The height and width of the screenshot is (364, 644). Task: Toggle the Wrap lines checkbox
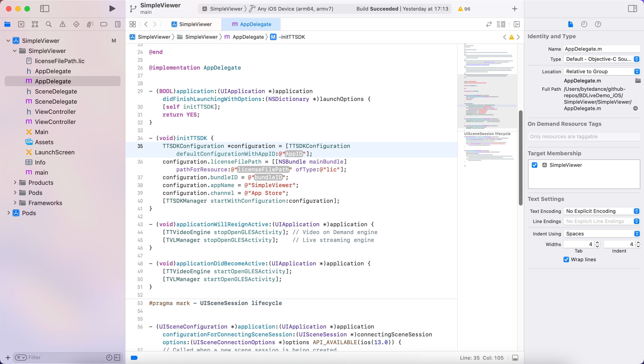(x=566, y=259)
